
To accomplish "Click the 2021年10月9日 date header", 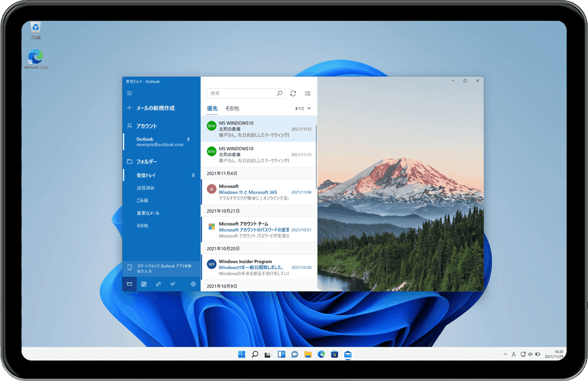I will [x=222, y=286].
